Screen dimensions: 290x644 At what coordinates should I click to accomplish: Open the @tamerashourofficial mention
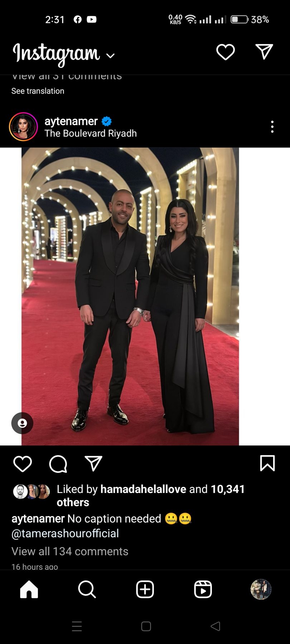65,533
